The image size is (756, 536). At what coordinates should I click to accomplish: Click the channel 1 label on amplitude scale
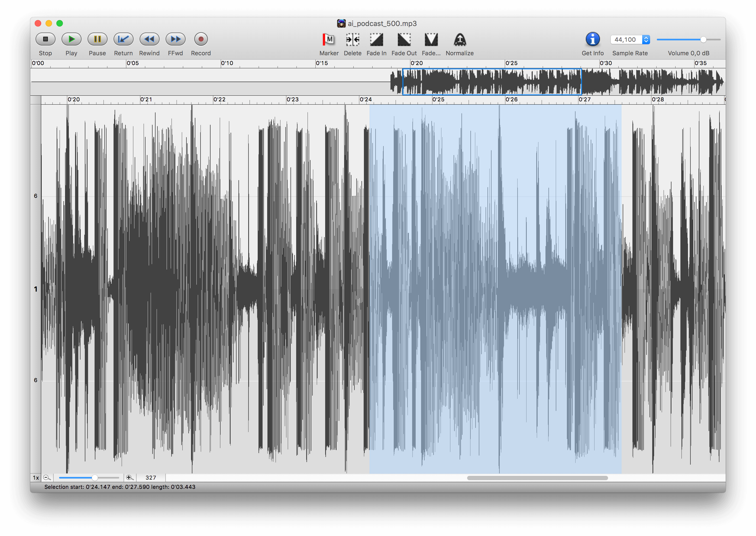pos(36,289)
